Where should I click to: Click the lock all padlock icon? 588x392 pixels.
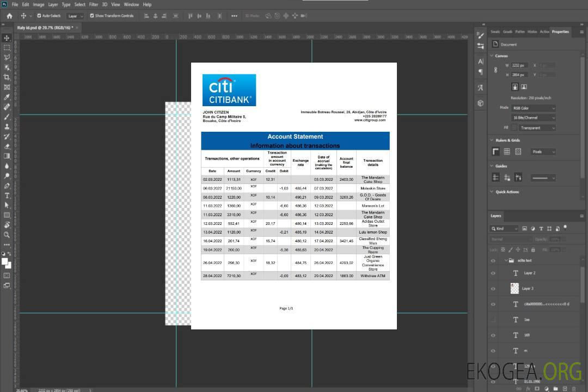[x=533, y=249]
